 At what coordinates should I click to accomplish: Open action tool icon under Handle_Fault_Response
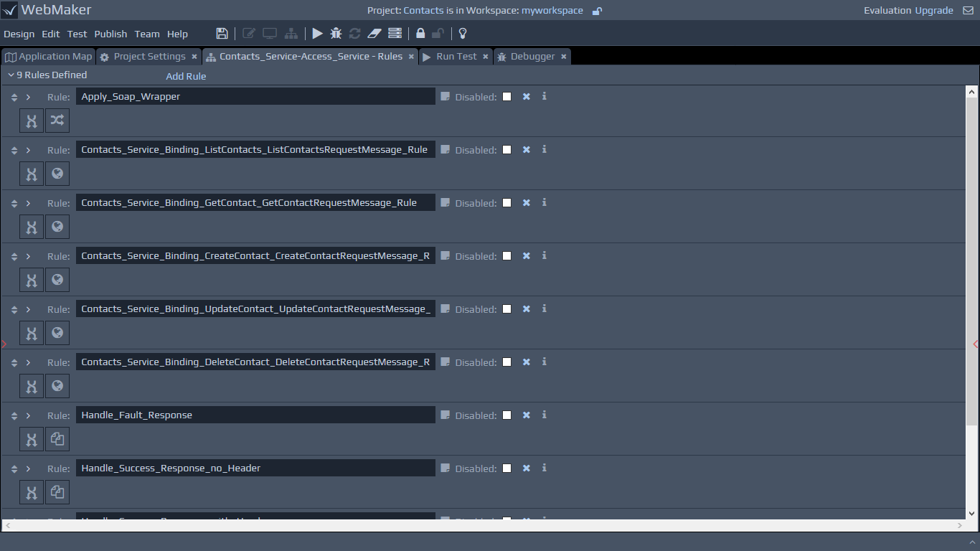coord(32,439)
